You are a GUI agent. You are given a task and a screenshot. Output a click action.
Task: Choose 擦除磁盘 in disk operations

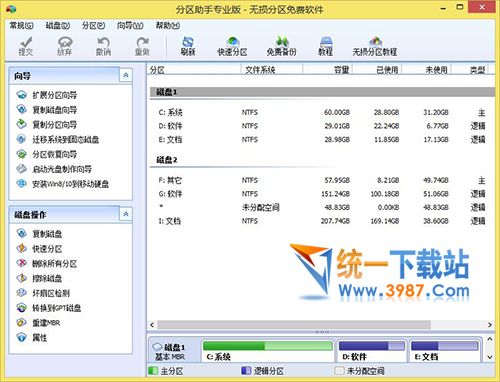[x=39, y=278]
